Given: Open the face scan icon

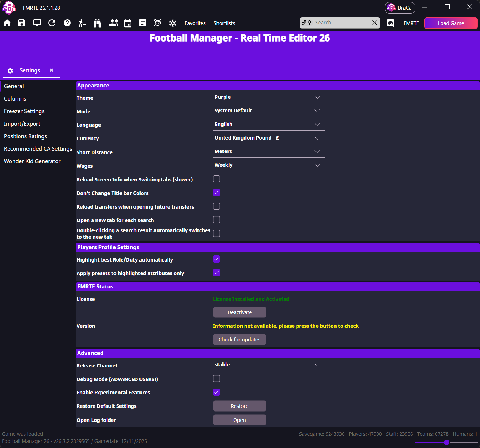Looking at the screenshot, I should [x=158, y=23].
